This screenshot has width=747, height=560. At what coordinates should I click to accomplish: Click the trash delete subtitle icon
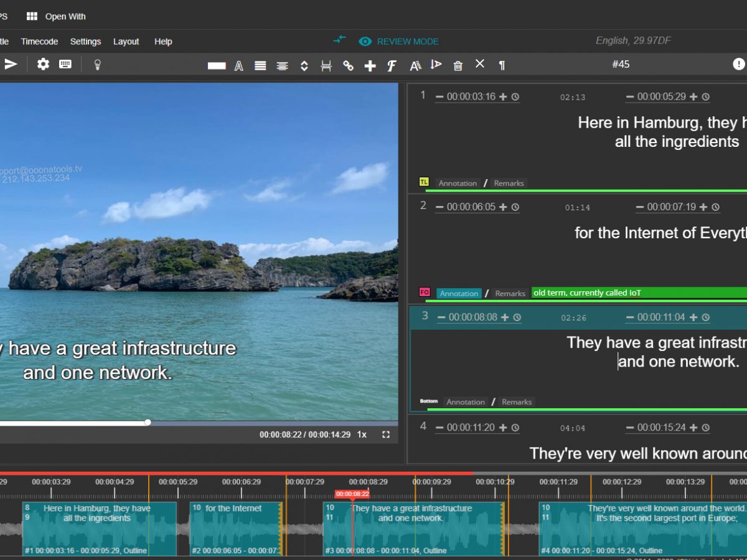point(458,65)
